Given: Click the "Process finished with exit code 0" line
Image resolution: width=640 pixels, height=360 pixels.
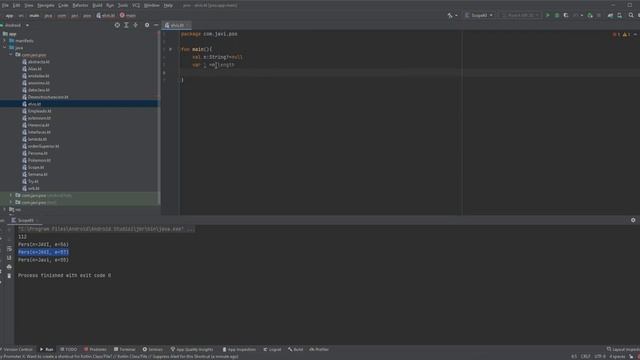Looking at the screenshot, I should click(x=64, y=276).
